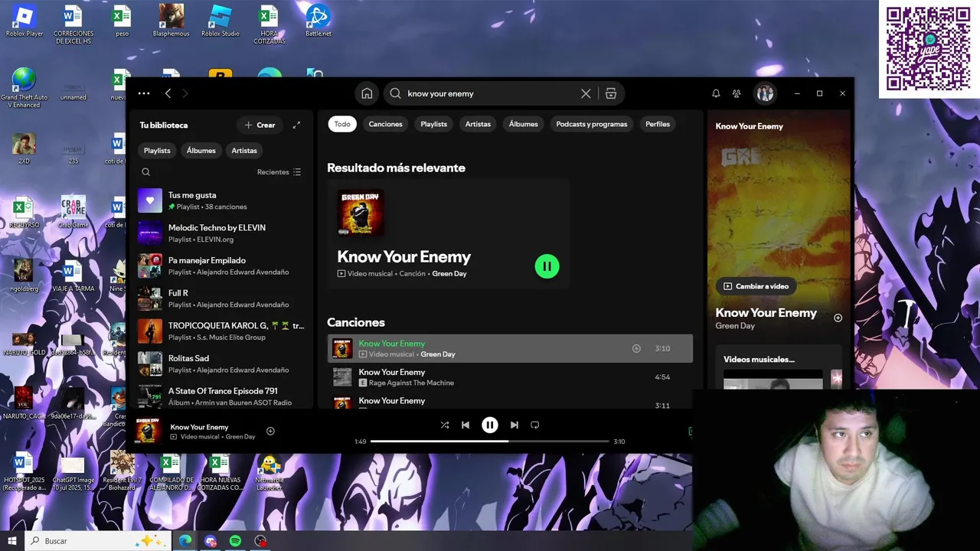Open Pa manejar Empilado playlist

click(x=222, y=266)
